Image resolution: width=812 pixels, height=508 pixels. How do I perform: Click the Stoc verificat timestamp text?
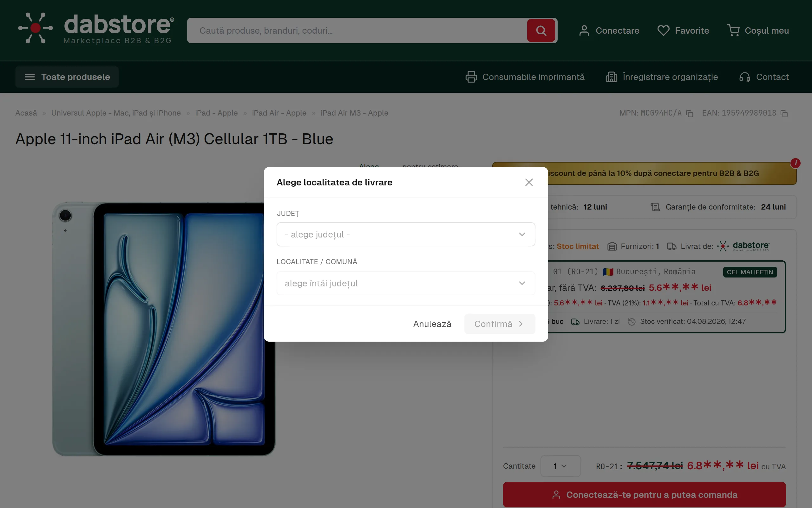pyautogui.click(x=692, y=322)
